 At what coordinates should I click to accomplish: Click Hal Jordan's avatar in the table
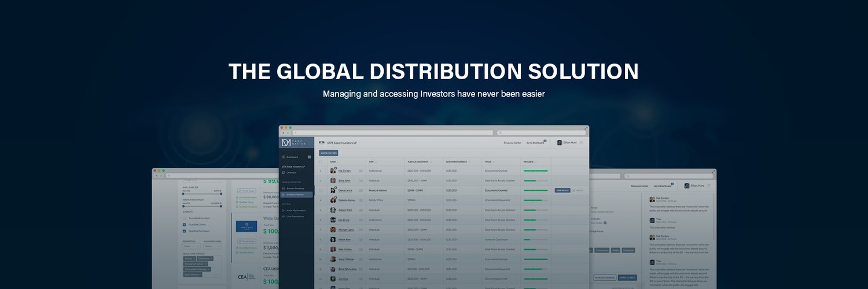333,171
